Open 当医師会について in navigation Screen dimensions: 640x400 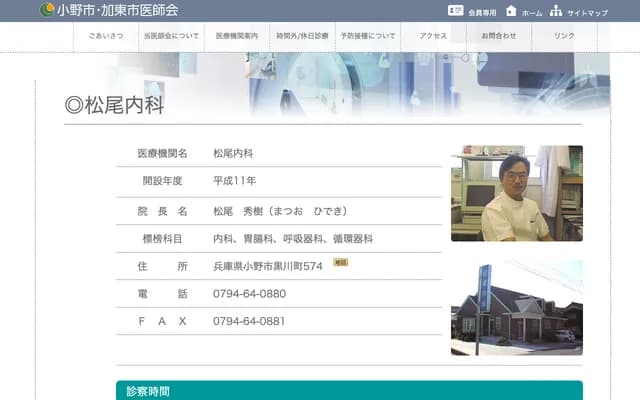[170, 36]
